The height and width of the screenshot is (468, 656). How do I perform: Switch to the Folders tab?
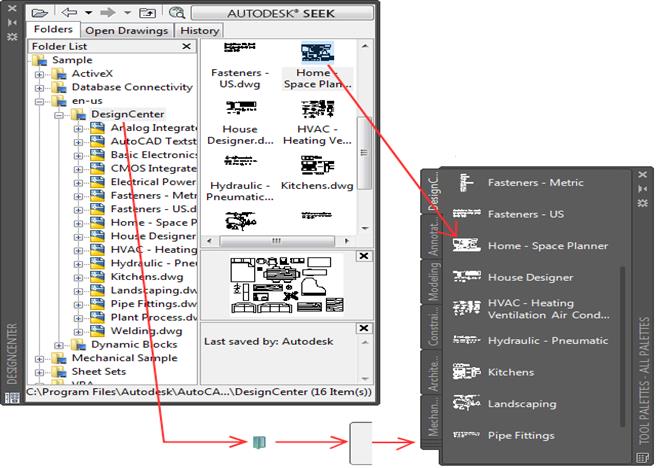tap(53, 29)
